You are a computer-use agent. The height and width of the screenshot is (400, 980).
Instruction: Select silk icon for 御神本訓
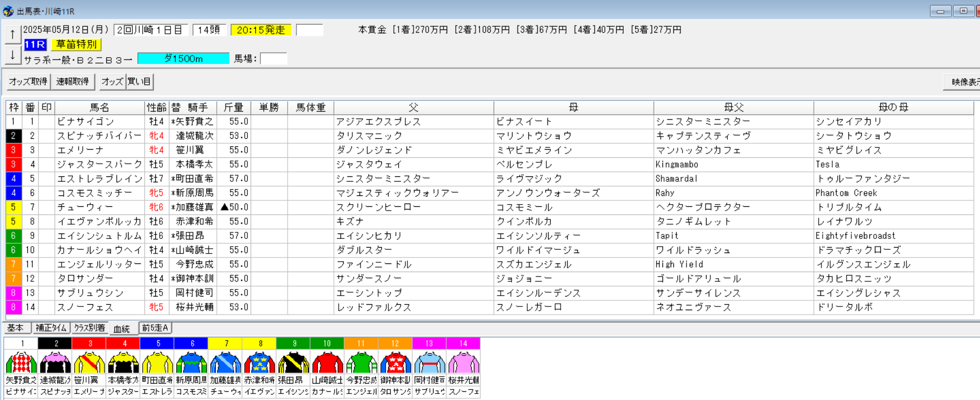[x=395, y=363]
